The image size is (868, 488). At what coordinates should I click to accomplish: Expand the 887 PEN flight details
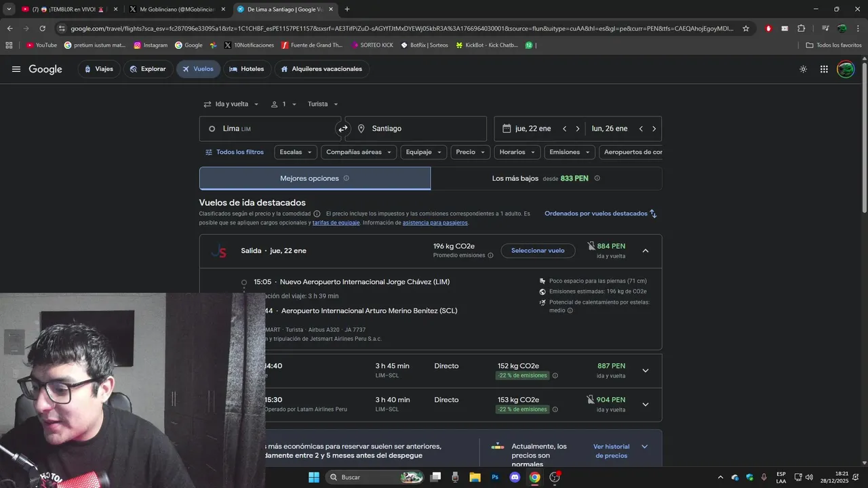646,371
